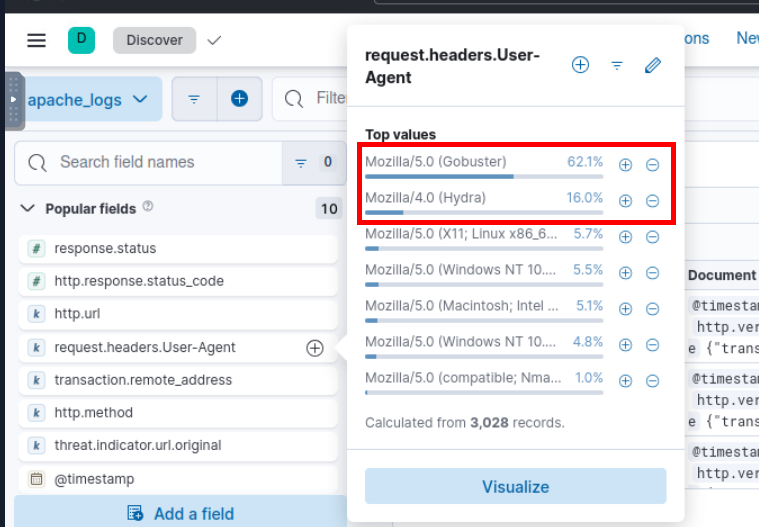This screenshot has width=759, height=527.
Task: Filter out Mozilla/5.0 (Macintosh; Intel value
Action: click(653, 309)
